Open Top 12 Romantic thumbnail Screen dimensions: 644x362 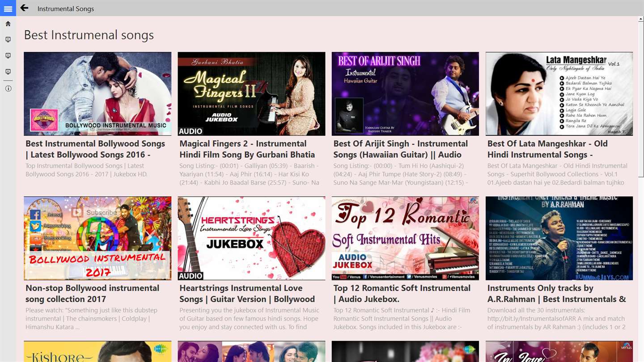point(405,238)
